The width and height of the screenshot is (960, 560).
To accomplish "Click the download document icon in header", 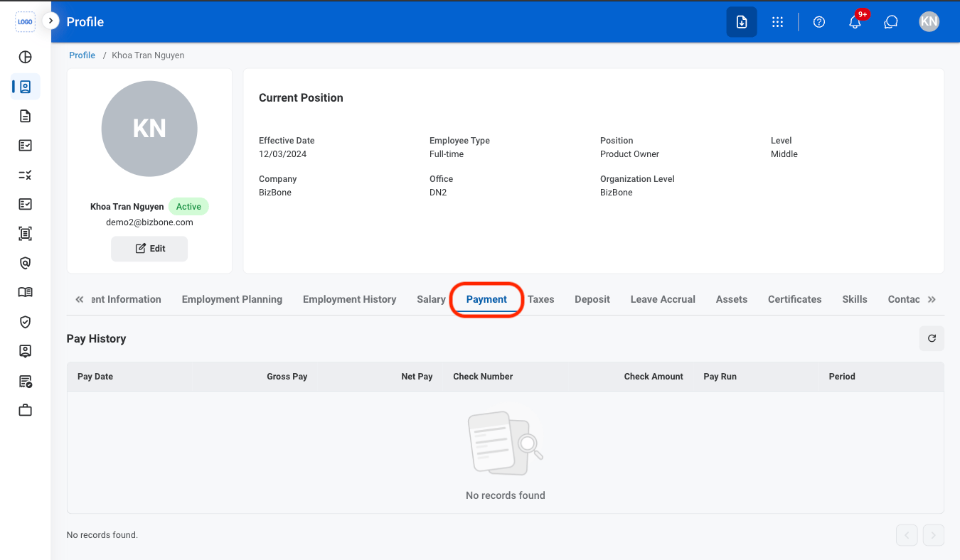I will coord(742,22).
